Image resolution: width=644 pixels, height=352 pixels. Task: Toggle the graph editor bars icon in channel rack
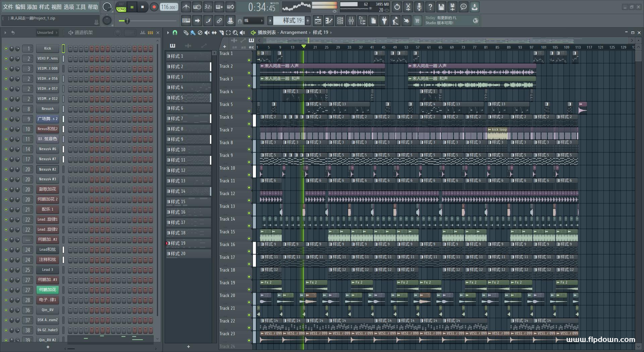pyautogui.click(x=143, y=33)
